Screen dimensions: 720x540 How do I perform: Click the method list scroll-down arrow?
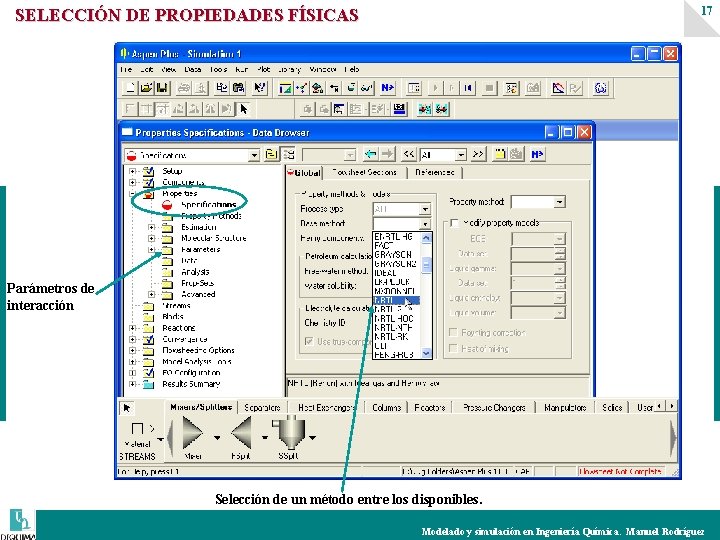426,353
